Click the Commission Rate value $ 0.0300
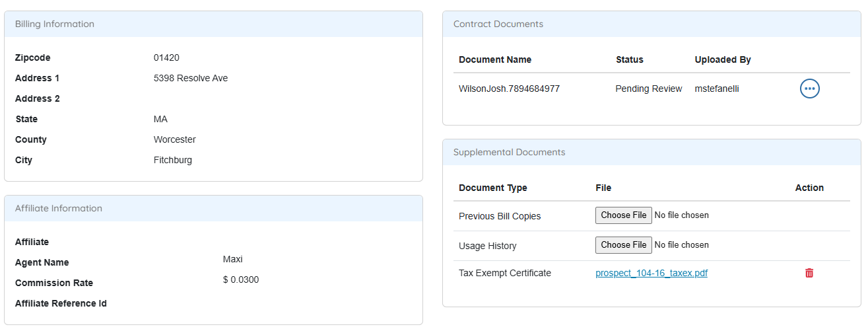The width and height of the screenshot is (868, 333). [241, 279]
